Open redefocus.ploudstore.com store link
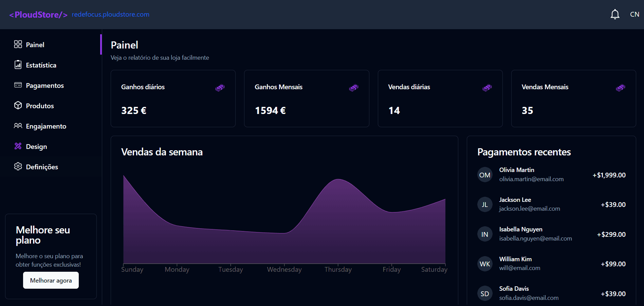This screenshot has height=306, width=644. (x=110, y=14)
